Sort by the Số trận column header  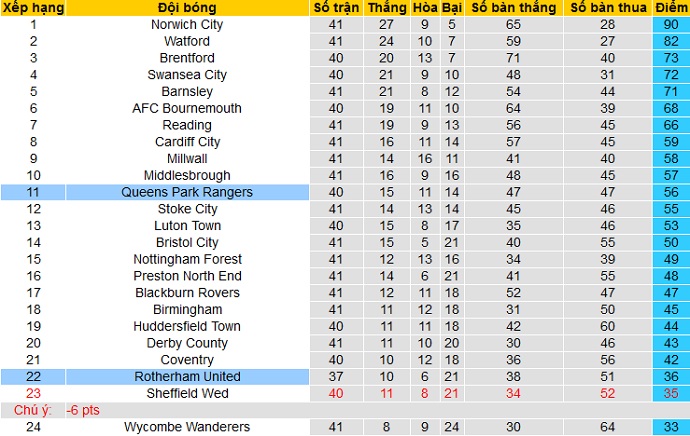coord(337,8)
